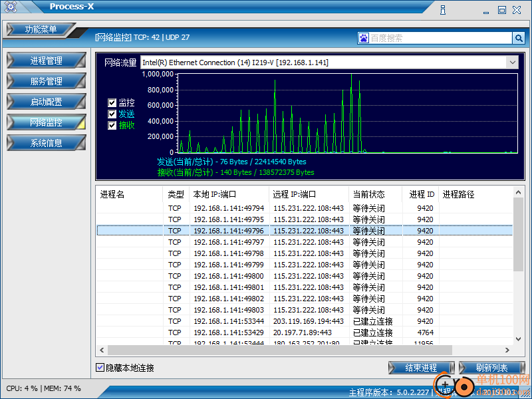
Task: Click scroll down arrow of connection list
Action: click(x=518, y=339)
